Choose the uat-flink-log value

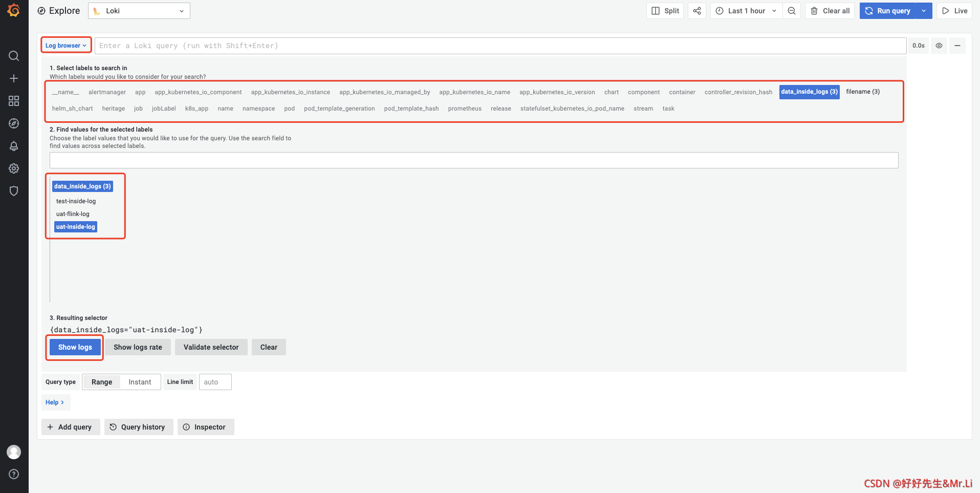click(73, 214)
